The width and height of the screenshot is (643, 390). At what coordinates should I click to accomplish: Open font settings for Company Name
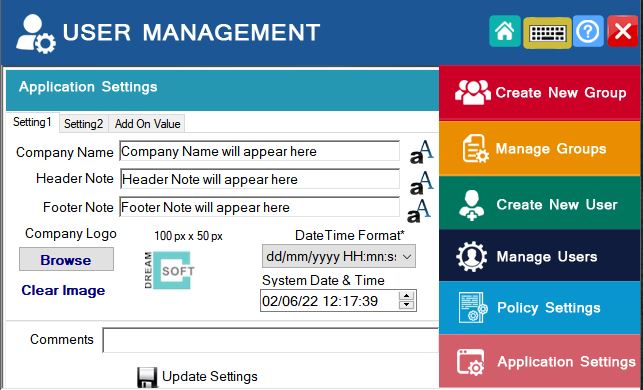tap(421, 152)
